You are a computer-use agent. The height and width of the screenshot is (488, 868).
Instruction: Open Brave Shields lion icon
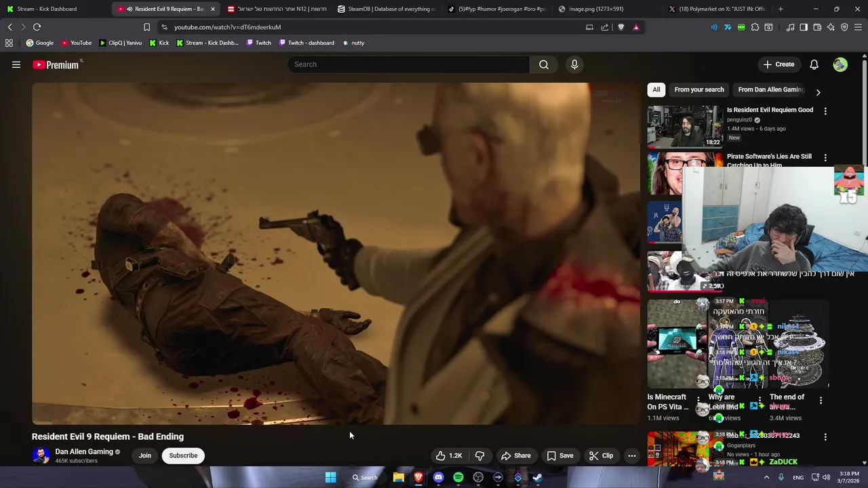point(620,27)
